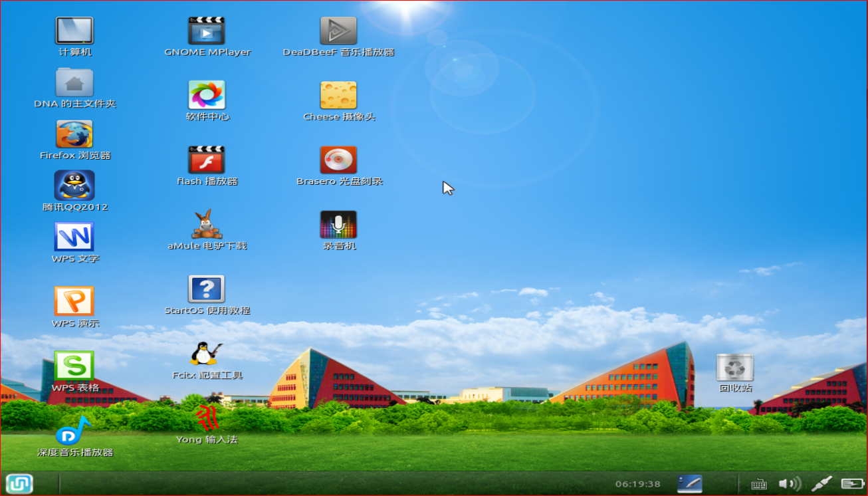Open the StartOS start menu button
868x496 pixels.
pos(19,483)
